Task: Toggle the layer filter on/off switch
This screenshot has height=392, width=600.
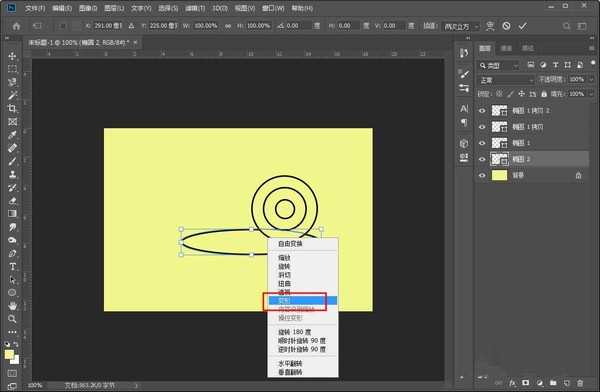Action: click(x=593, y=63)
